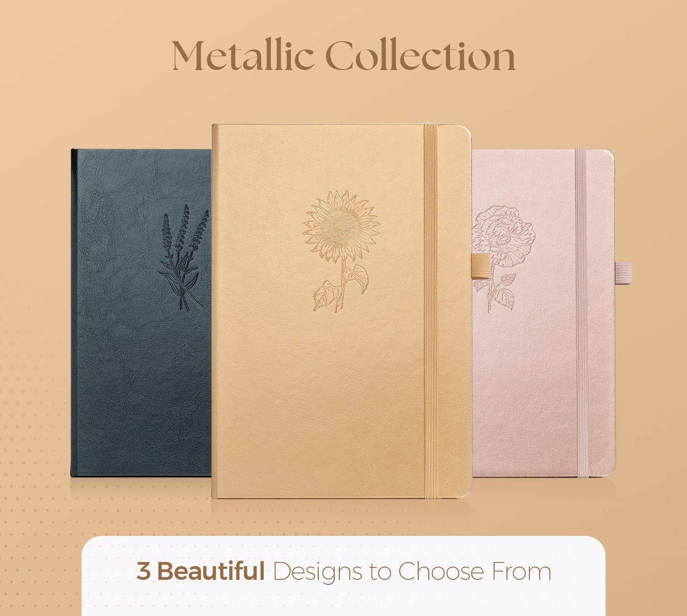Click the '3 Beautiful' bold text

[x=201, y=571]
